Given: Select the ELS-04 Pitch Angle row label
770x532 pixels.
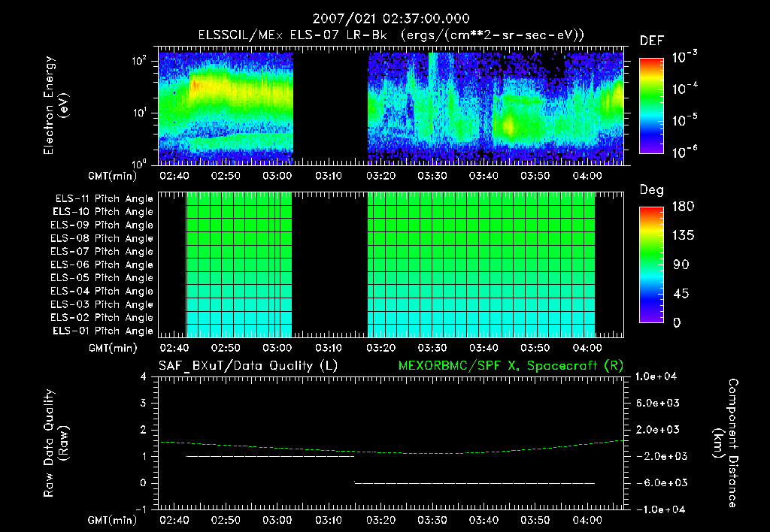Looking at the screenshot, I should click(102, 291).
